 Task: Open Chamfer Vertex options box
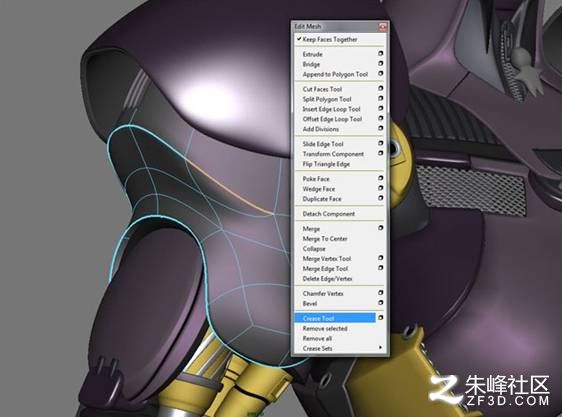coord(381,293)
